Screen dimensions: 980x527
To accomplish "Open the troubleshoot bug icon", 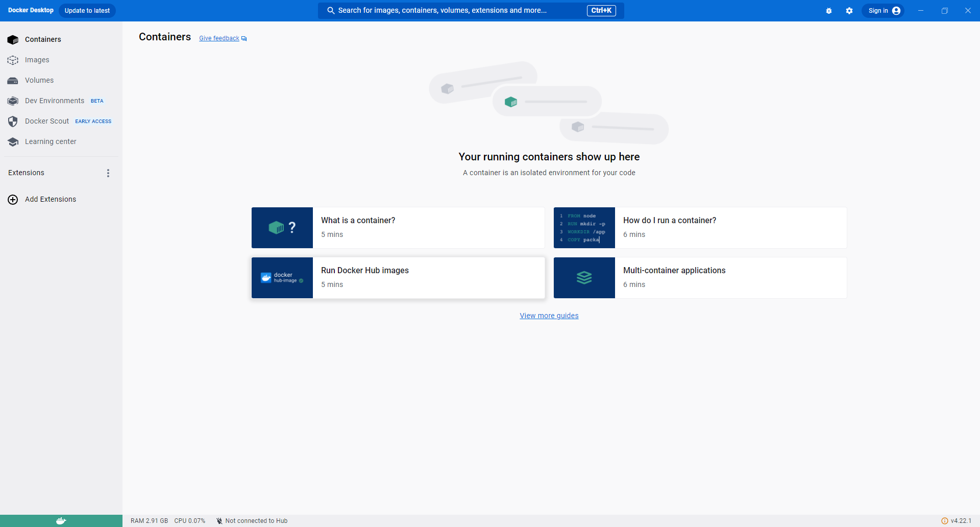I will point(829,11).
